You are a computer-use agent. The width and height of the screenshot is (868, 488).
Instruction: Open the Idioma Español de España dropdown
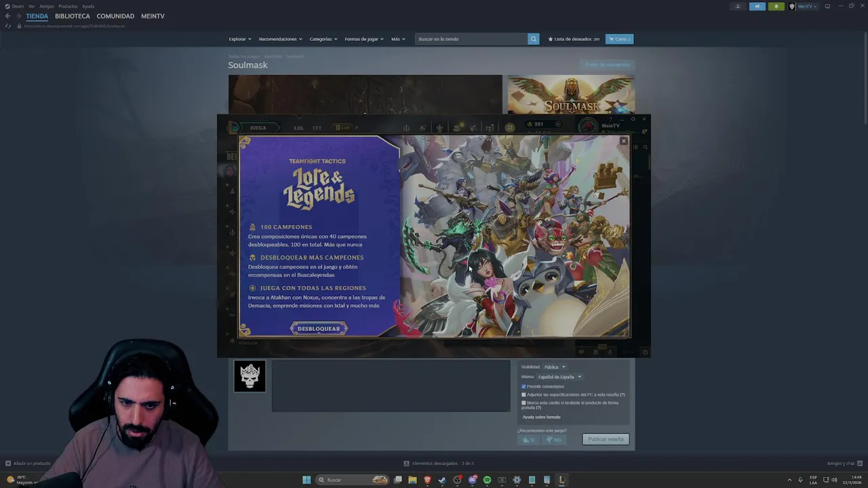click(559, 377)
